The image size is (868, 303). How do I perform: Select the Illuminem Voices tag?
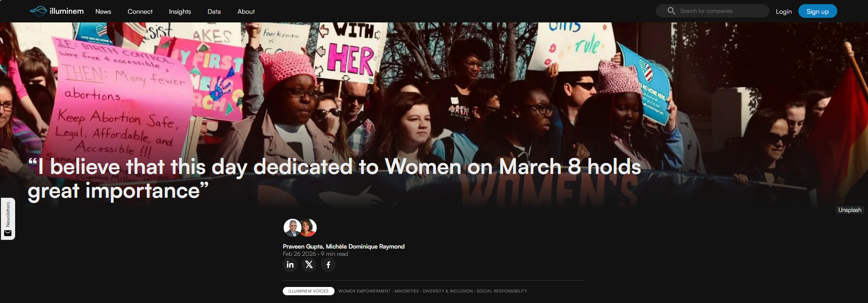[308, 291]
